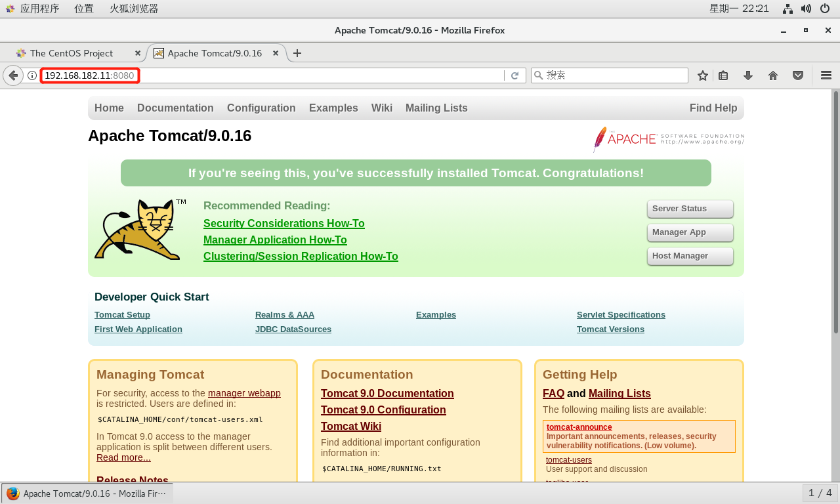This screenshot has width=840, height=504.
Task: Open the 位置 menu
Action: (83, 9)
